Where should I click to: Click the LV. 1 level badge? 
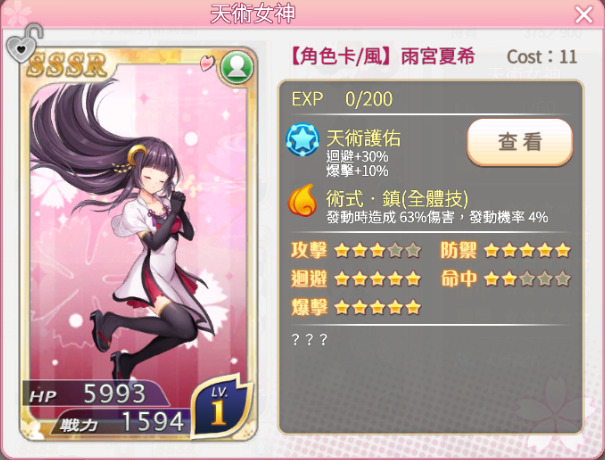pos(220,406)
